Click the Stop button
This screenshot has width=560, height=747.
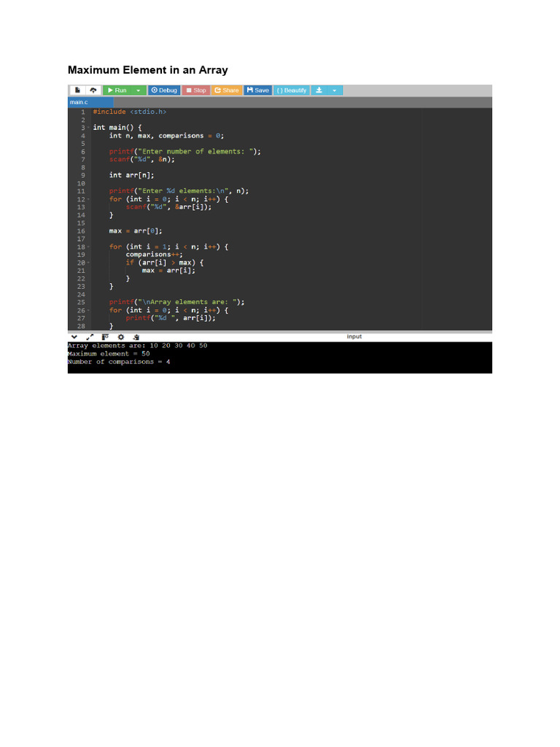(195, 90)
